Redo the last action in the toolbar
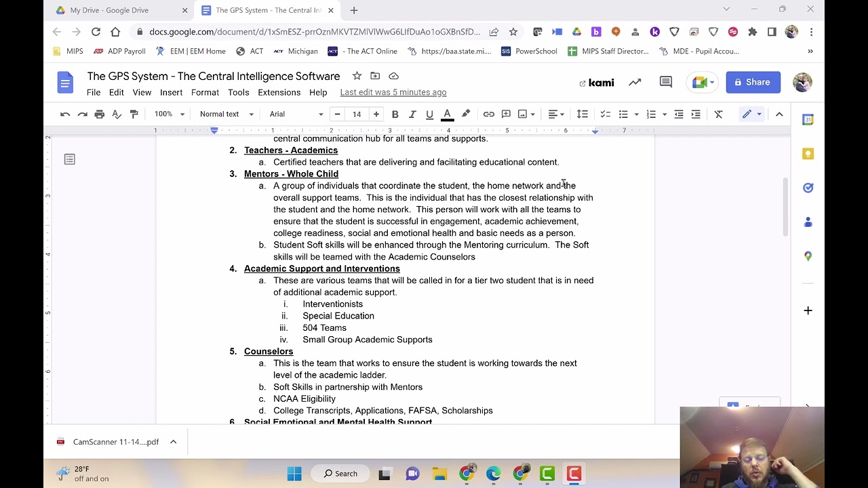Viewport: 868px width, 488px height. pyautogui.click(x=82, y=114)
